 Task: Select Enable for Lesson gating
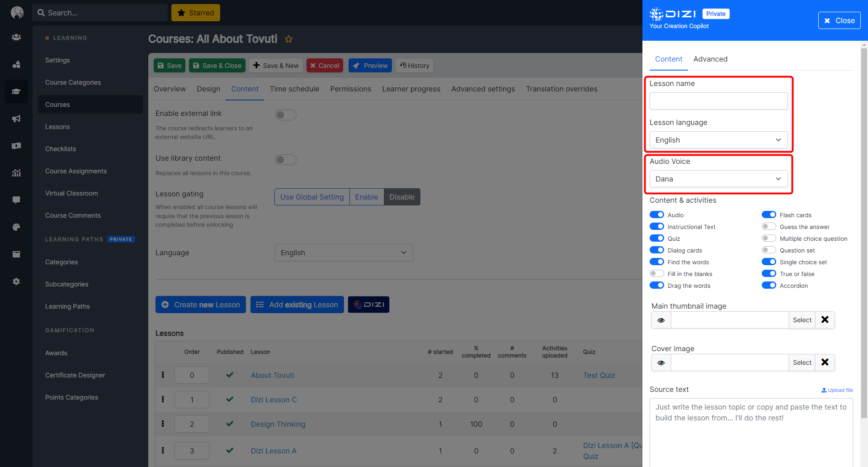[x=367, y=197]
